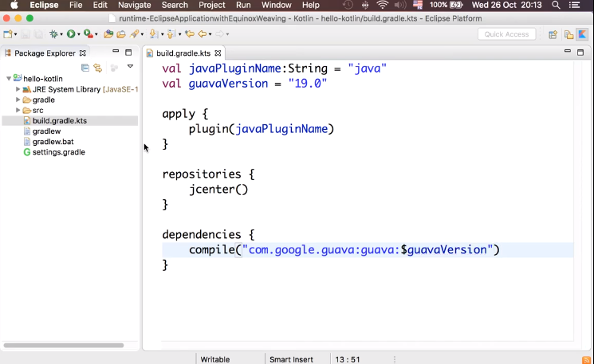The height and width of the screenshot is (364, 594).
Task: Click the Package Explorer horizontal scrollbar
Action: (64, 345)
